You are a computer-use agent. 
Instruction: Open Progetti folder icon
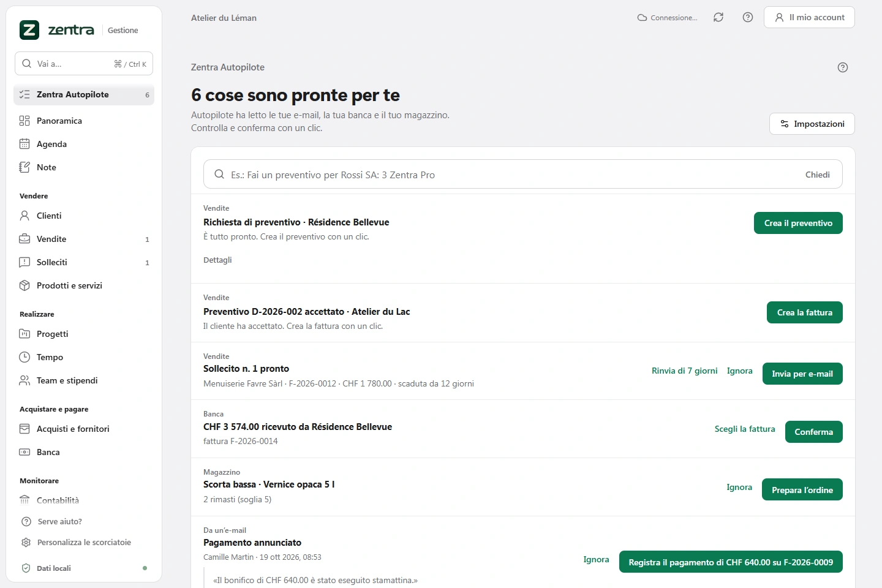[24, 334]
